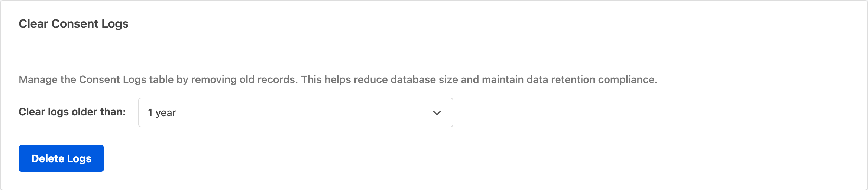Click the word 'Logs' in the panel title
The width and height of the screenshot is (868, 190).
[115, 24]
